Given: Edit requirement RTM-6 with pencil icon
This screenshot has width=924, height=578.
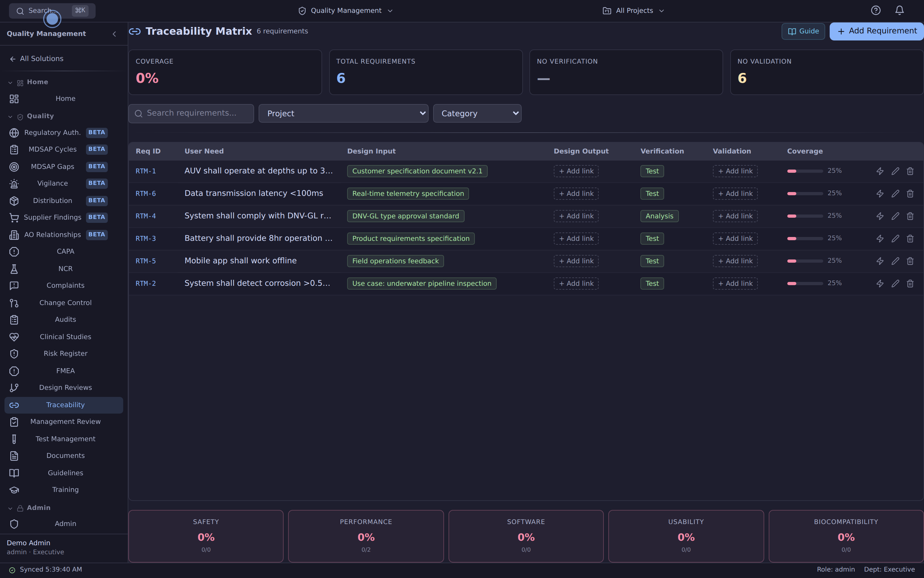Looking at the screenshot, I should pyautogui.click(x=895, y=194).
